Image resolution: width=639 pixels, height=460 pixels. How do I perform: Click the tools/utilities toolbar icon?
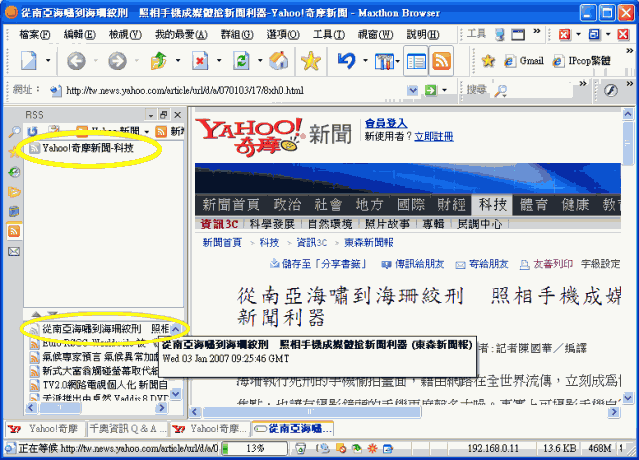click(x=384, y=62)
